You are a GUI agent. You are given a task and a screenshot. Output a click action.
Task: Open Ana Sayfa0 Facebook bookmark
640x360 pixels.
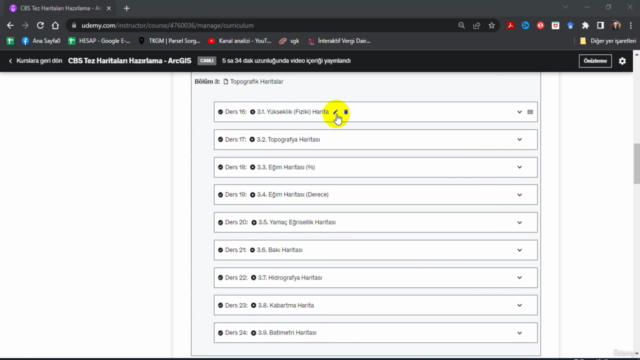(41, 41)
